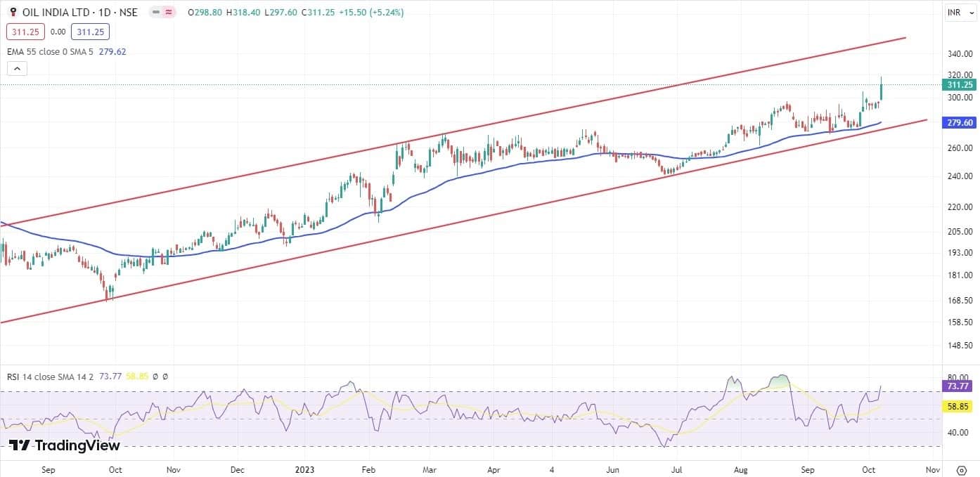Open chart settings via bottom-right gear icon

point(961,469)
